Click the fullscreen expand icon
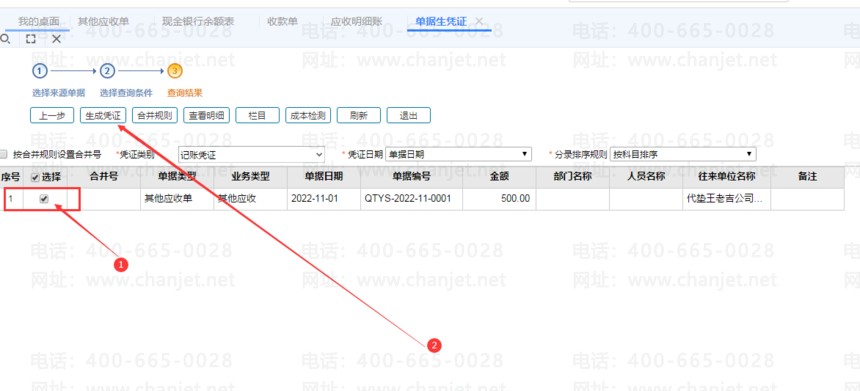This screenshot has height=391, width=860. pyautogui.click(x=31, y=39)
